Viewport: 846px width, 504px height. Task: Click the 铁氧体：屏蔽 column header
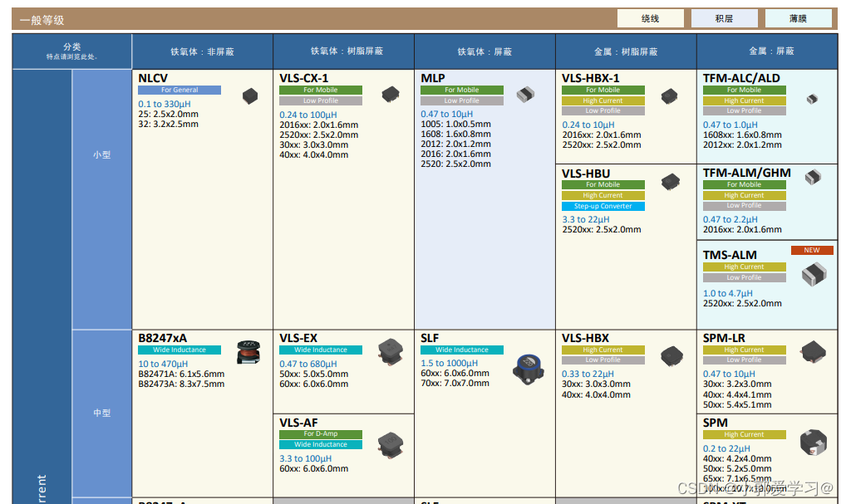point(484,51)
